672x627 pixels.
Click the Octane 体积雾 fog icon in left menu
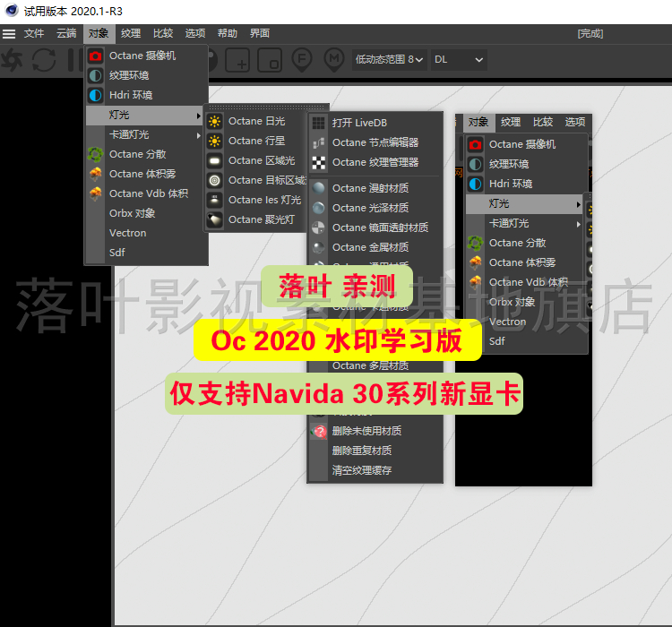tap(95, 174)
